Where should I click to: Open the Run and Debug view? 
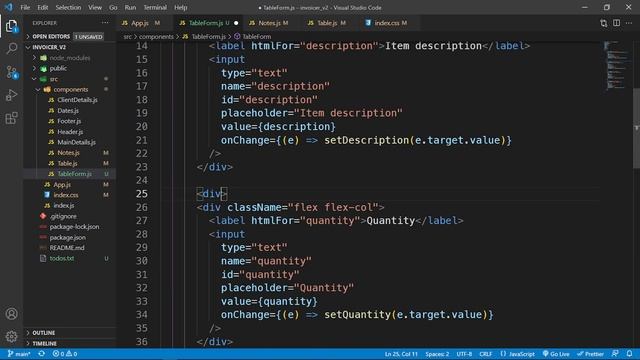(11, 95)
